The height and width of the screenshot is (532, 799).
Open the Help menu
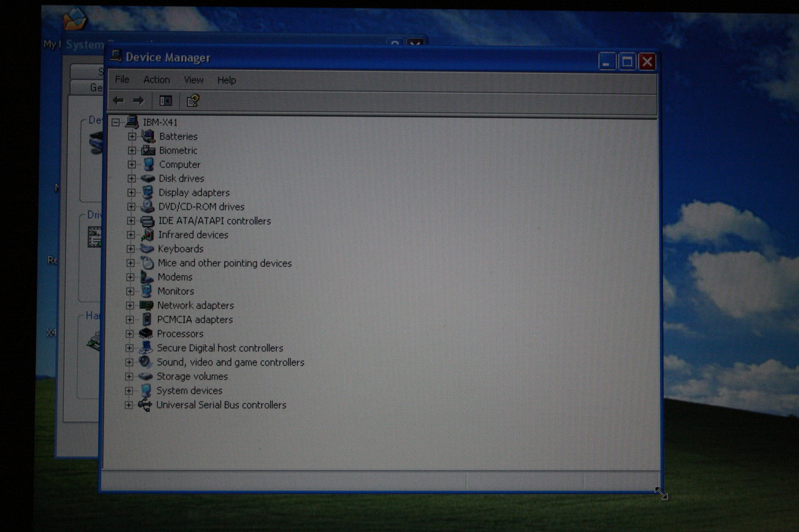pos(227,80)
